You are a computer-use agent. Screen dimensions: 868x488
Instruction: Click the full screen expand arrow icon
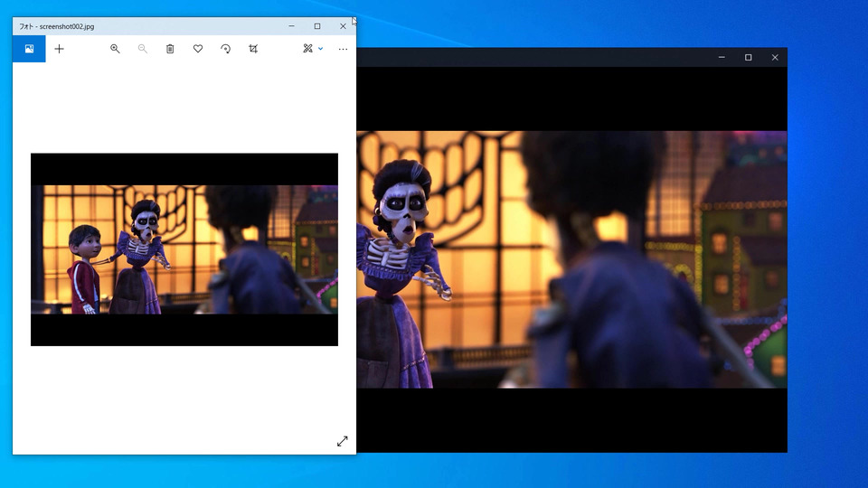tap(342, 441)
